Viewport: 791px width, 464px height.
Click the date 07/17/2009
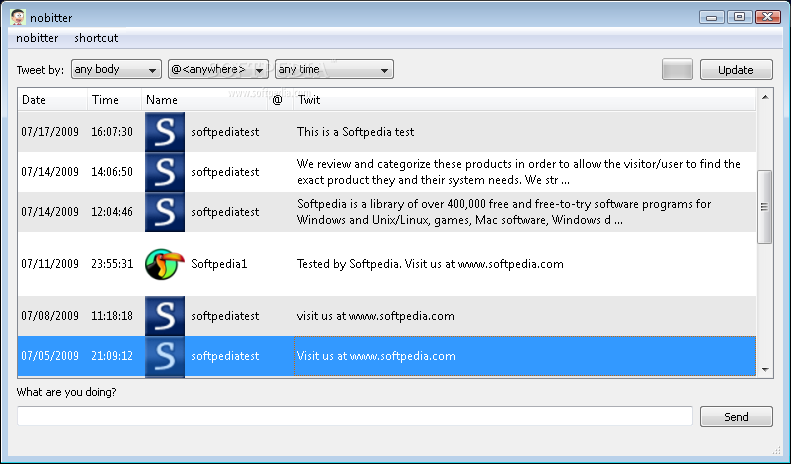pos(50,132)
